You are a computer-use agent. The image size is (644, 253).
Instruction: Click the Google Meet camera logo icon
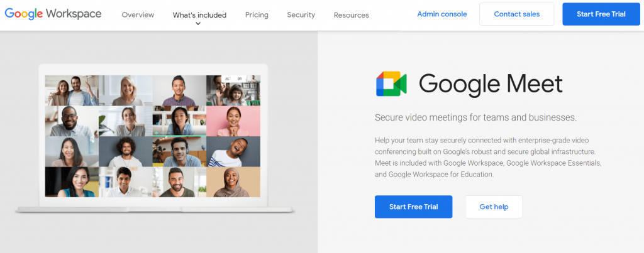[391, 83]
